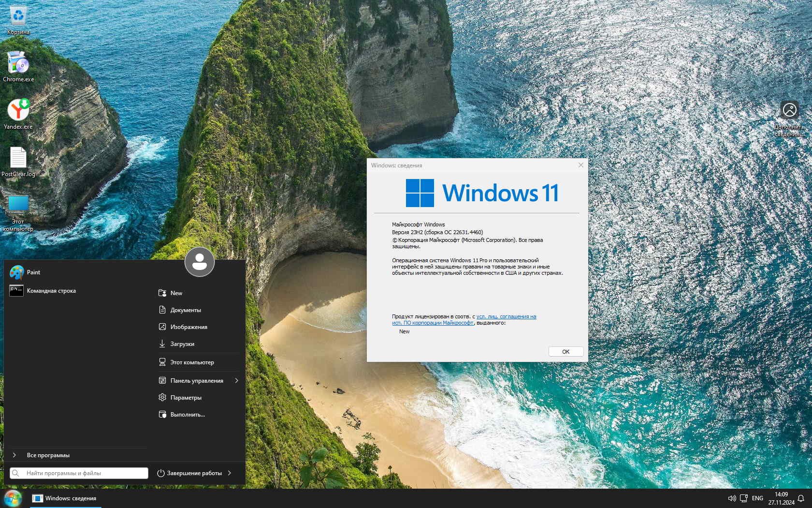
Task: Open Загрузки in the Start menu
Action: click(x=199, y=344)
